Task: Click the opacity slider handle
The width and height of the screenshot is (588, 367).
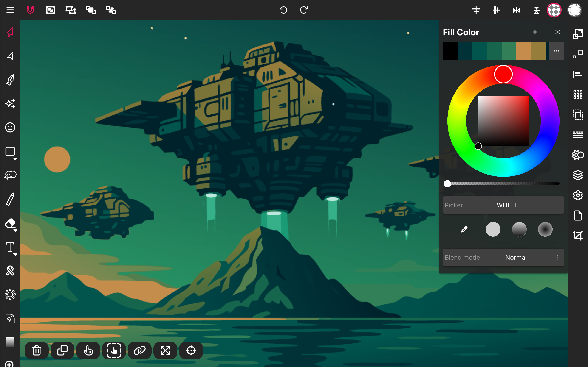Action: [x=447, y=184]
